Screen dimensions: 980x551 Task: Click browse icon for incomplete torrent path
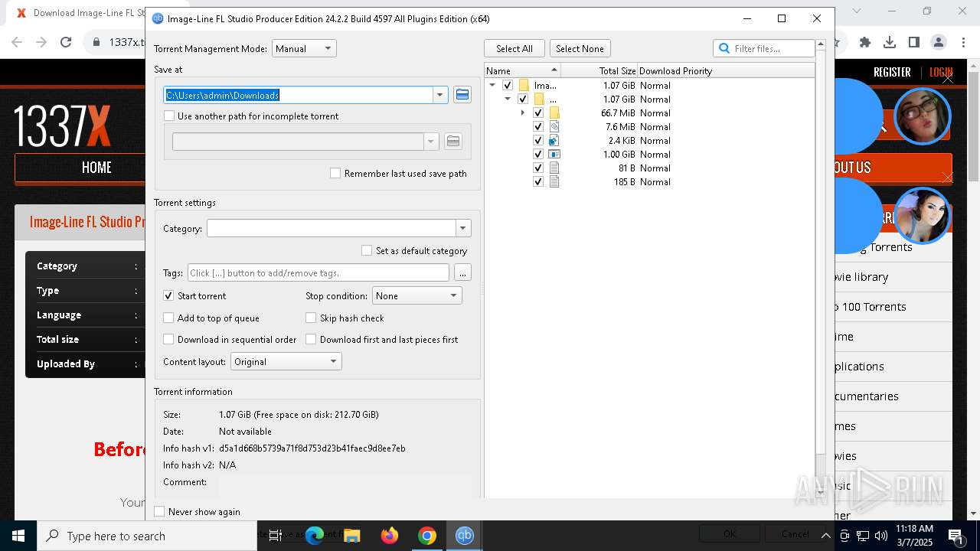(453, 142)
